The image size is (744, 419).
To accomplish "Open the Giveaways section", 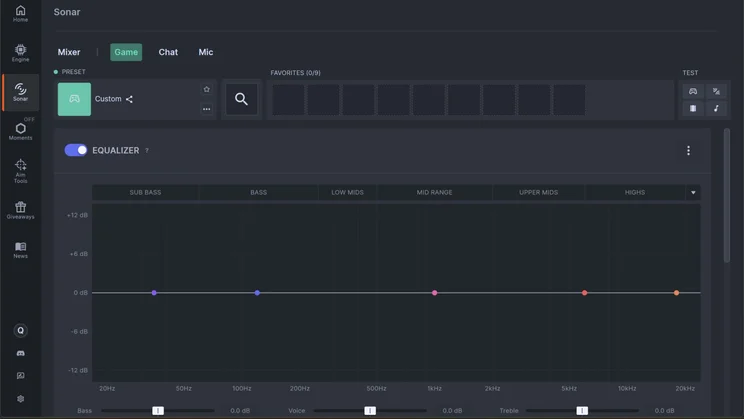I will [x=20, y=210].
